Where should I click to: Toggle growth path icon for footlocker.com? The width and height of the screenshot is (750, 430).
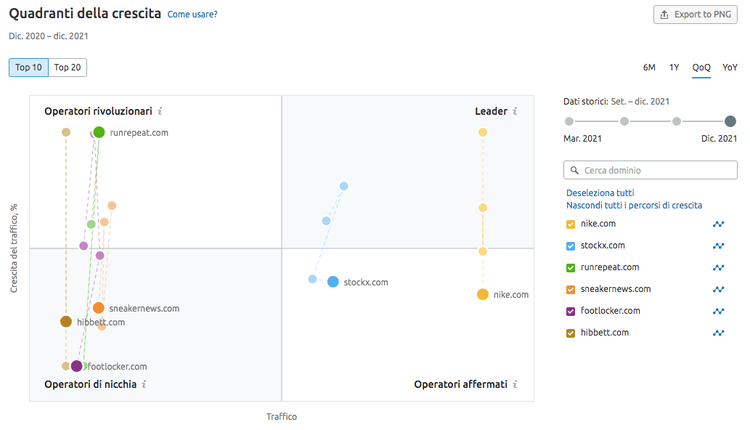(718, 311)
